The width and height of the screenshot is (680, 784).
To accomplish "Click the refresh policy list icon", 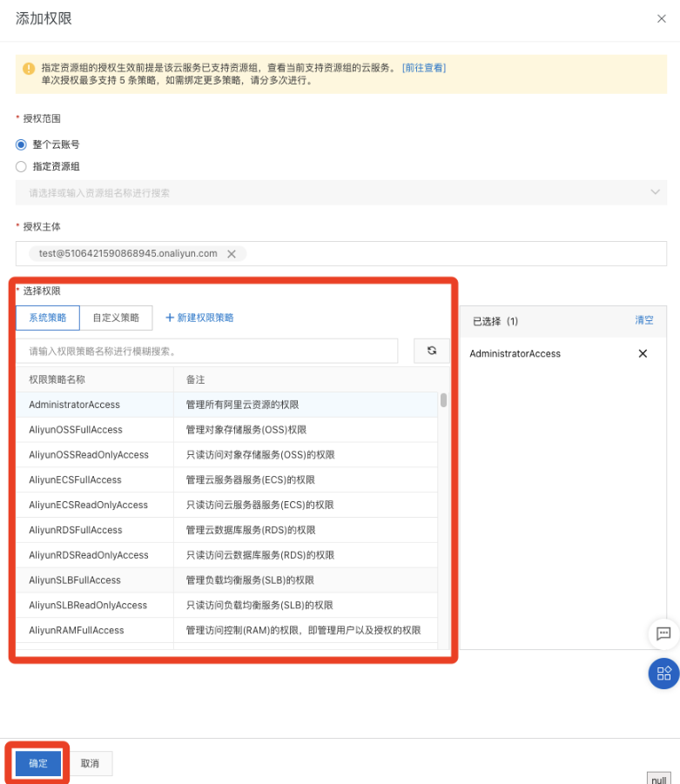I will [x=431, y=351].
